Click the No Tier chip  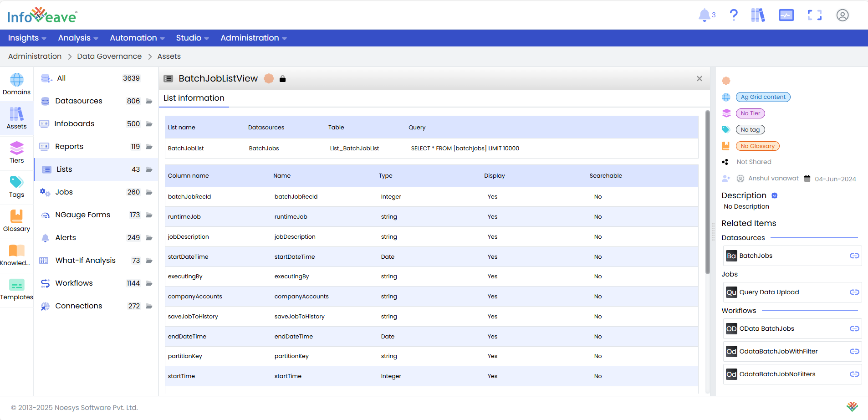click(x=750, y=113)
